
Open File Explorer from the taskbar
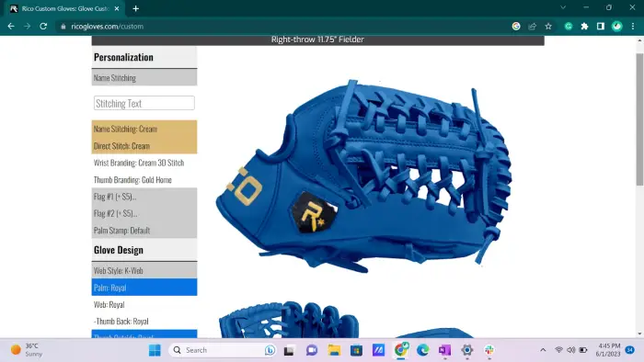coord(334,350)
